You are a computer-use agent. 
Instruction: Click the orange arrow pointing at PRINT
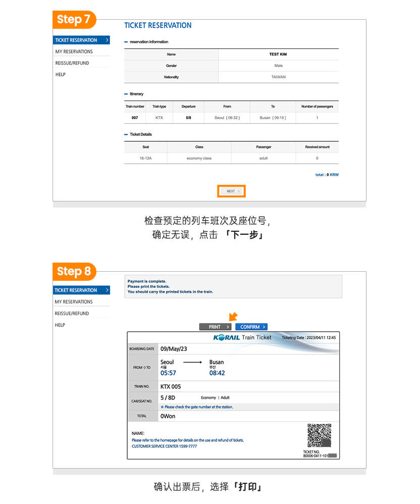[x=233, y=317]
